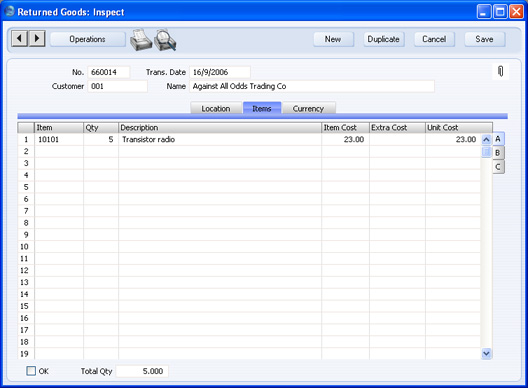The image size is (528, 388).
Task: Open the Currency tab
Action: (x=308, y=108)
